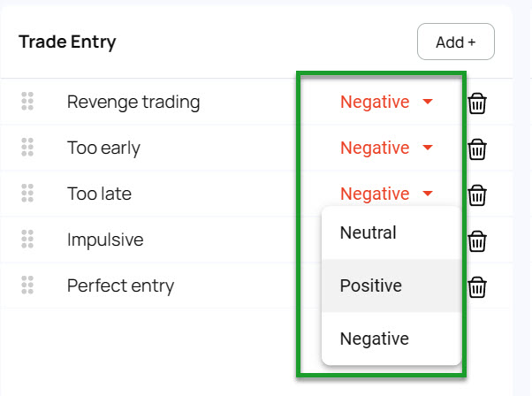The height and width of the screenshot is (396, 532).
Task: Click the Perfect entry label
Action: (120, 286)
